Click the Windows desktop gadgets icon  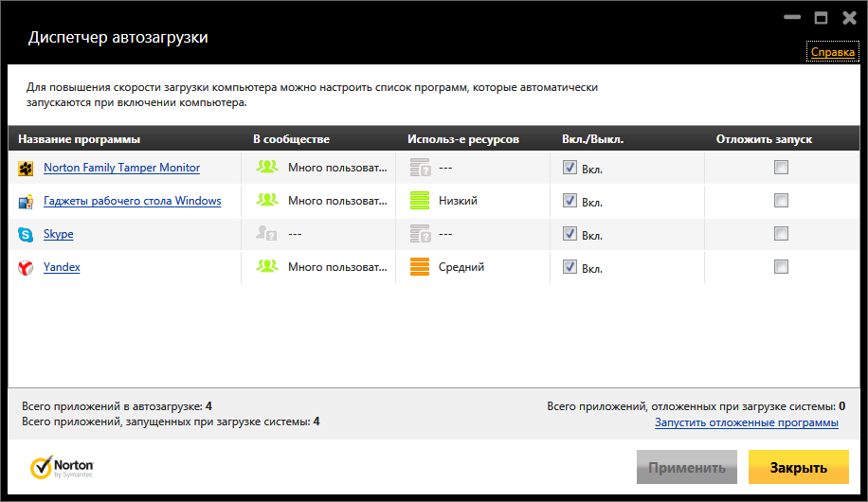pyautogui.click(x=26, y=202)
